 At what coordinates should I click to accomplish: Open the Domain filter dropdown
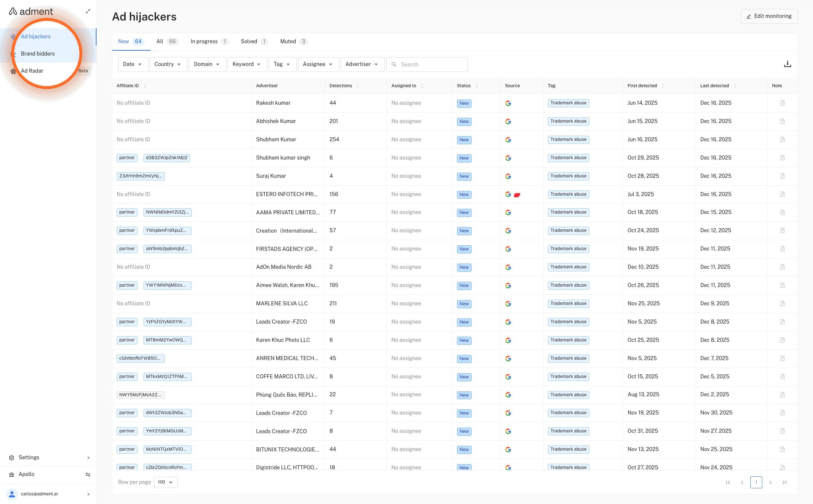pyautogui.click(x=207, y=64)
